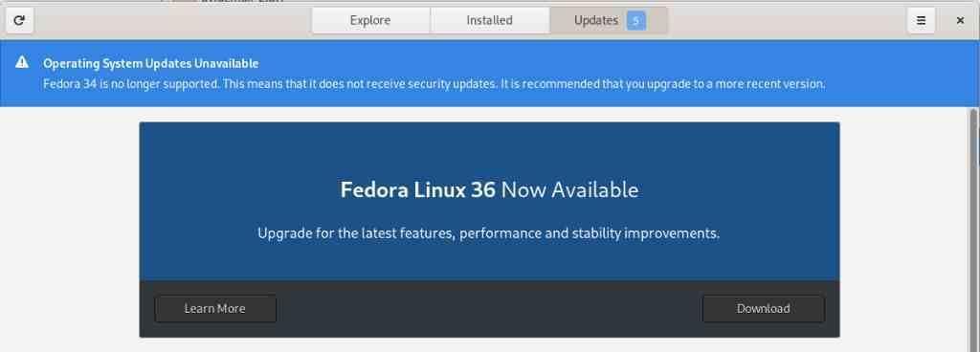The height and width of the screenshot is (352, 980).
Task: Select the Updates tab
Action: (608, 21)
